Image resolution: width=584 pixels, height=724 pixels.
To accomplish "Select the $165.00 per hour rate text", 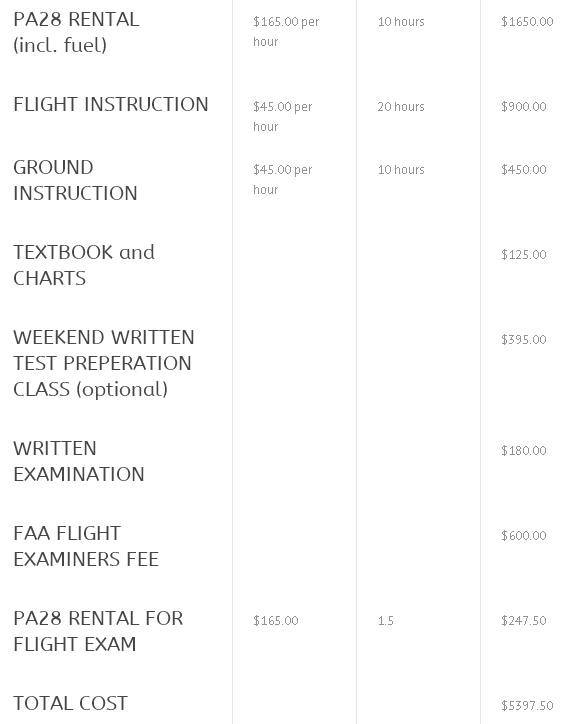I will [286, 31].
